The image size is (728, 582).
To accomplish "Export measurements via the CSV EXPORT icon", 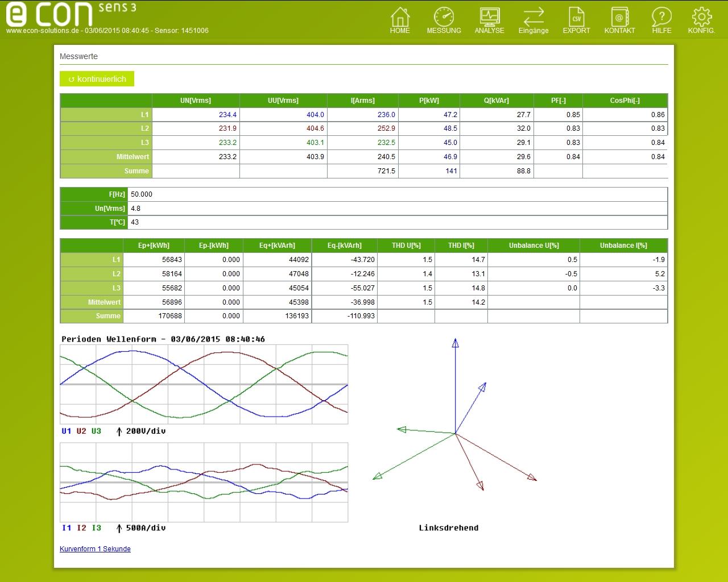I will [576, 20].
